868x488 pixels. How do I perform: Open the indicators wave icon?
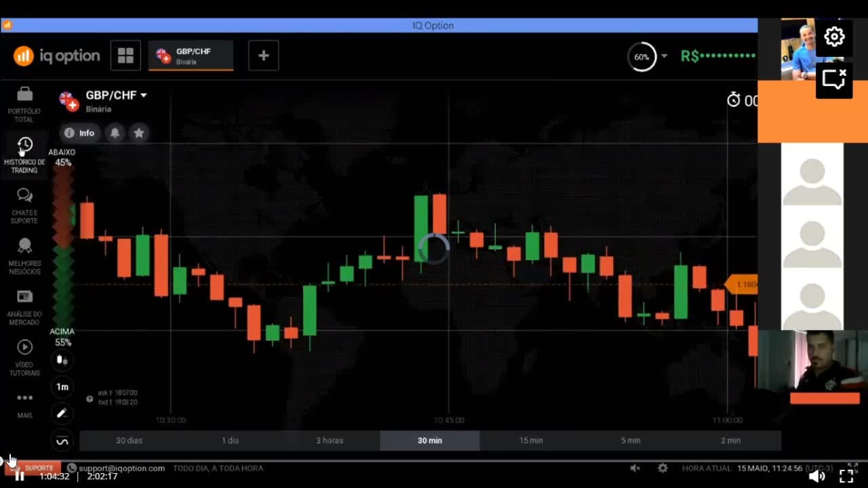pos(62,441)
